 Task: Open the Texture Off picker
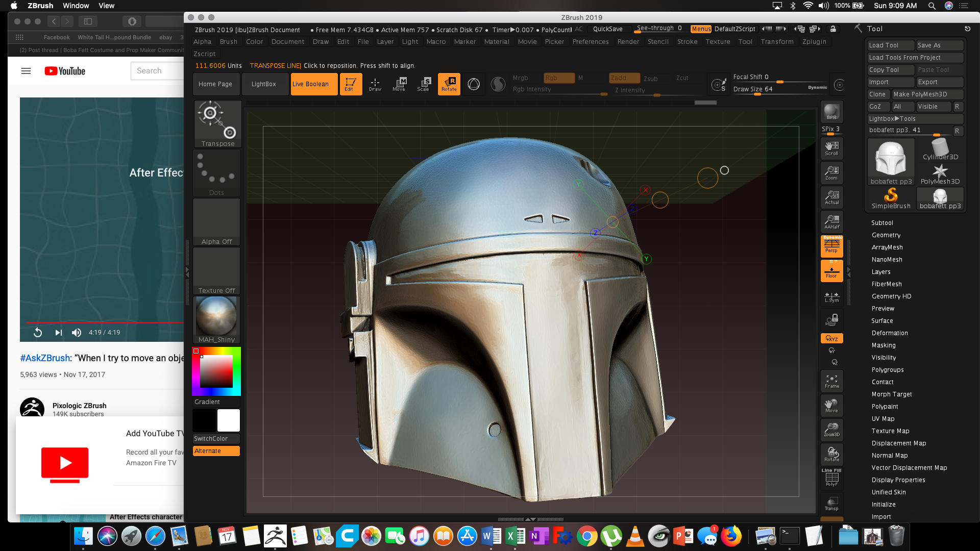pyautogui.click(x=216, y=271)
